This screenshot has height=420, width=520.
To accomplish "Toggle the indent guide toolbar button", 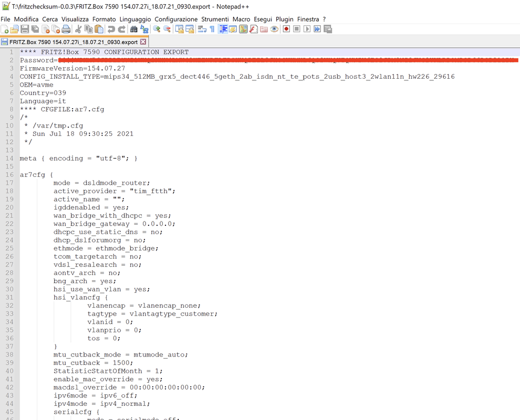I will pos(223,29).
